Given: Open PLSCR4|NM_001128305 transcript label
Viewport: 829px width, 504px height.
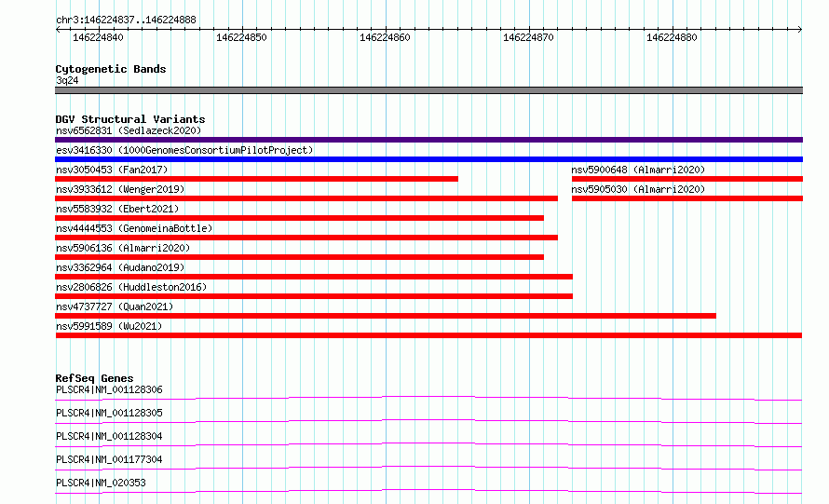Looking at the screenshot, I should (109, 413).
